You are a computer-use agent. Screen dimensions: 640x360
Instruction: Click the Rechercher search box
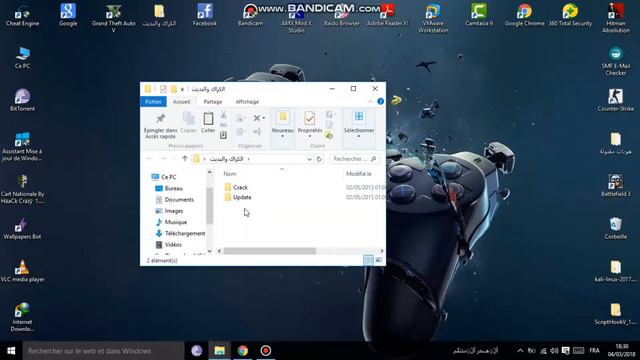click(x=354, y=159)
